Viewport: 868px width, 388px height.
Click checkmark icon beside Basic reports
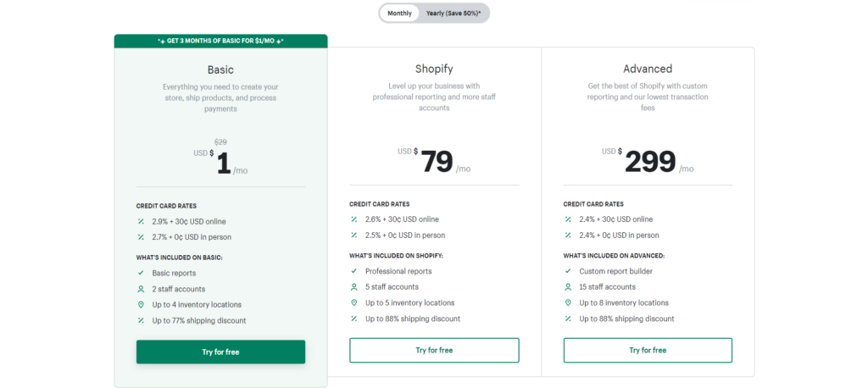point(141,273)
